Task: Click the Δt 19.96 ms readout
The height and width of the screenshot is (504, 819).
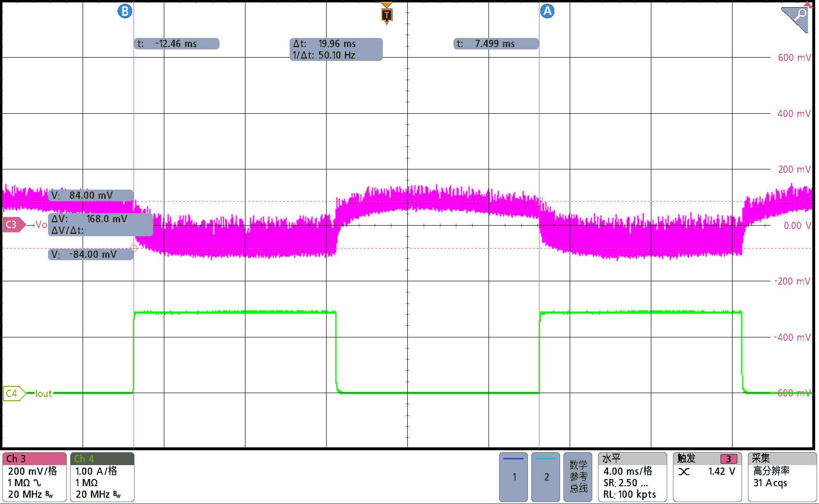Action: 325,44
